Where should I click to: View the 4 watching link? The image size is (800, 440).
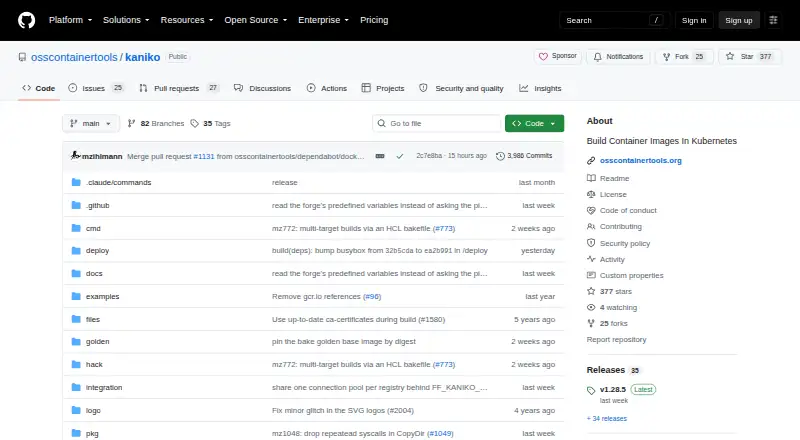pos(612,307)
